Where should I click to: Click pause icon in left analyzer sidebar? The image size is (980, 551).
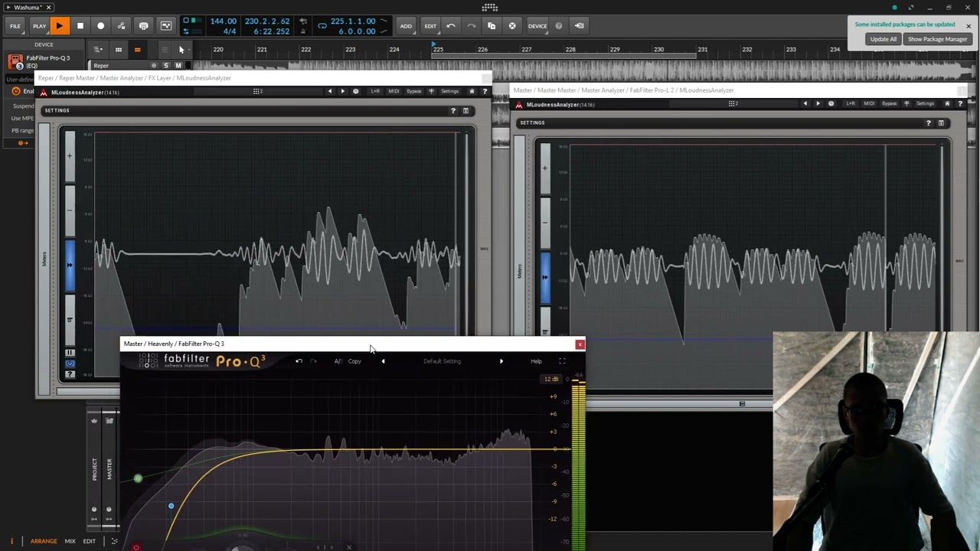70,352
